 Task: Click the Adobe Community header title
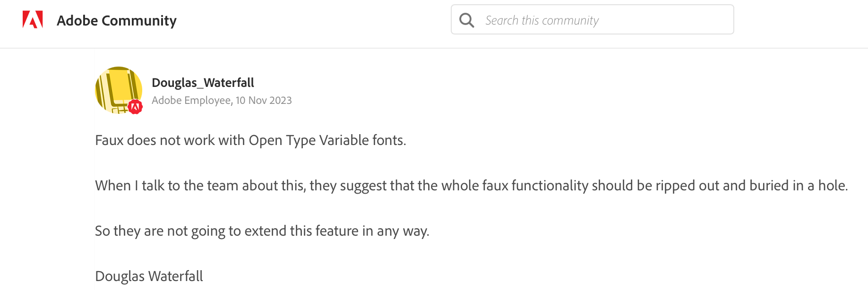(x=117, y=20)
